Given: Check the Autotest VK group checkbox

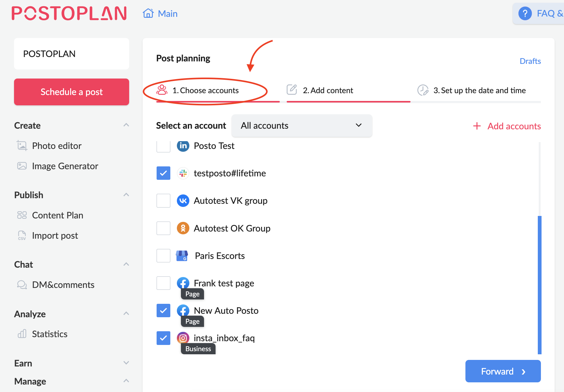Looking at the screenshot, I should tap(163, 201).
